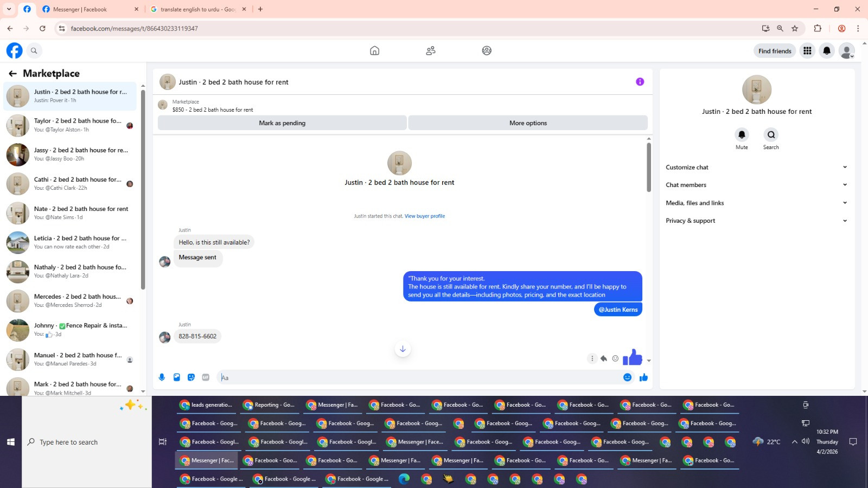Viewport: 868px width, 488px height.
Task: Open the Jassy conversation in the list
Action: [x=70, y=155]
